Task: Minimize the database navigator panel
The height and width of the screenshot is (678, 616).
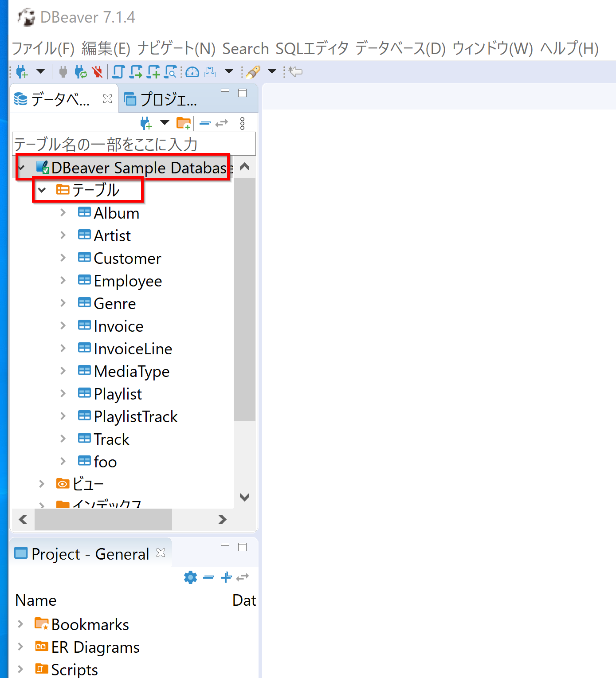Action: [x=225, y=90]
